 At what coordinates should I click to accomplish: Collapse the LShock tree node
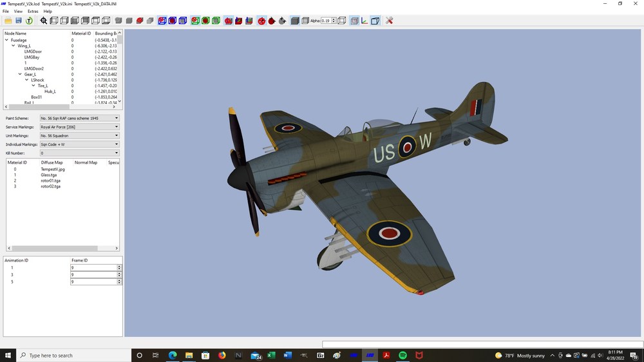click(26, 80)
